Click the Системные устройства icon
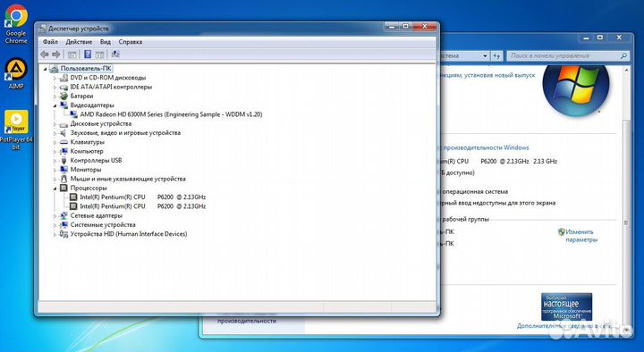 [64, 225]
